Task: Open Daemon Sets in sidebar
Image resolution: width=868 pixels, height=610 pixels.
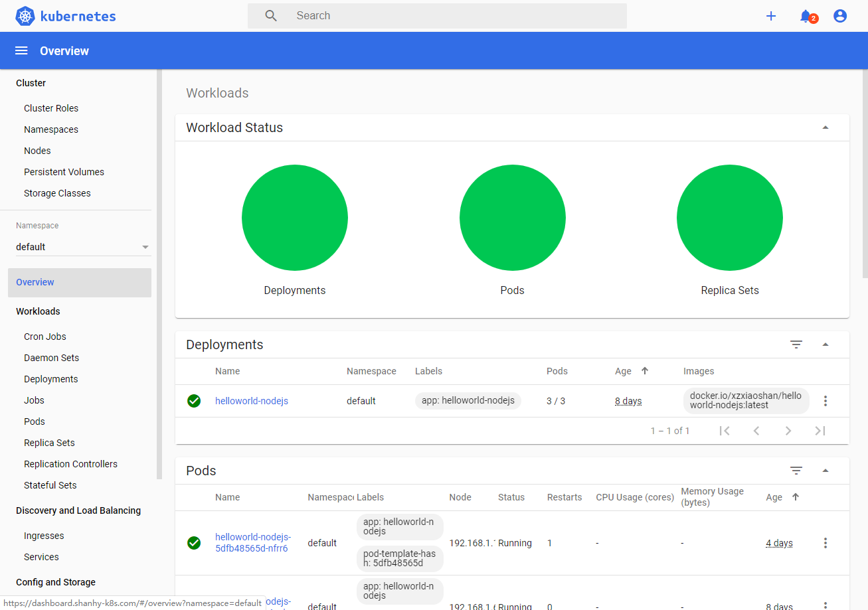Action: point(51,358)
